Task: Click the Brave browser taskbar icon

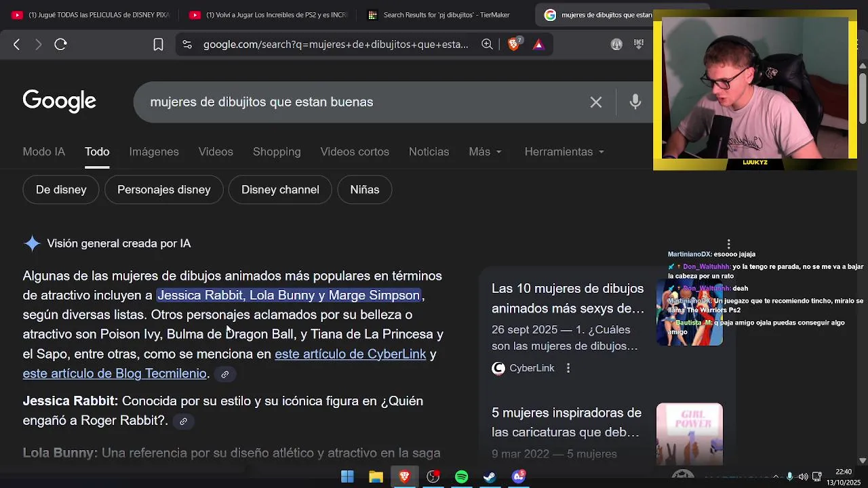Action: (x=405, y=476)
